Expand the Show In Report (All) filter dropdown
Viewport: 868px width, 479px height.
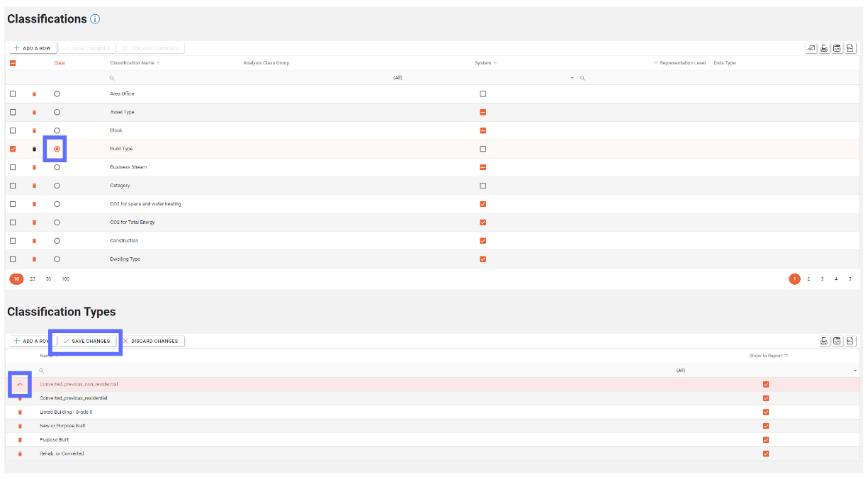[x=855, y=371]
